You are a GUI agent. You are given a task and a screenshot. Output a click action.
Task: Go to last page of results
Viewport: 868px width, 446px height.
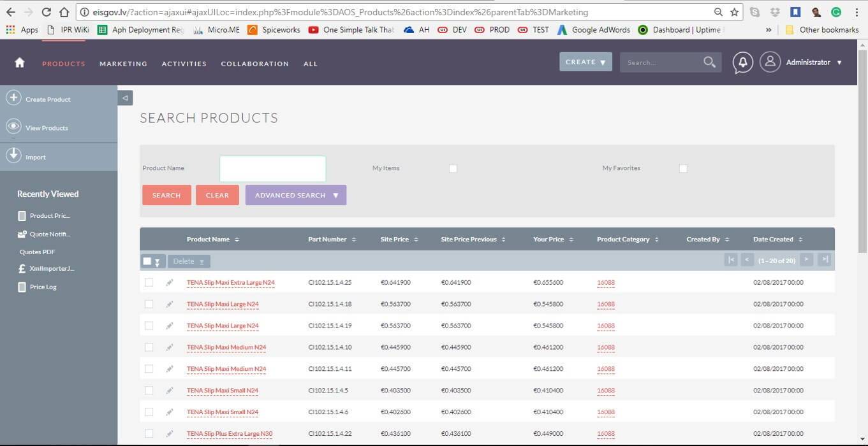[x=825, y=259]
